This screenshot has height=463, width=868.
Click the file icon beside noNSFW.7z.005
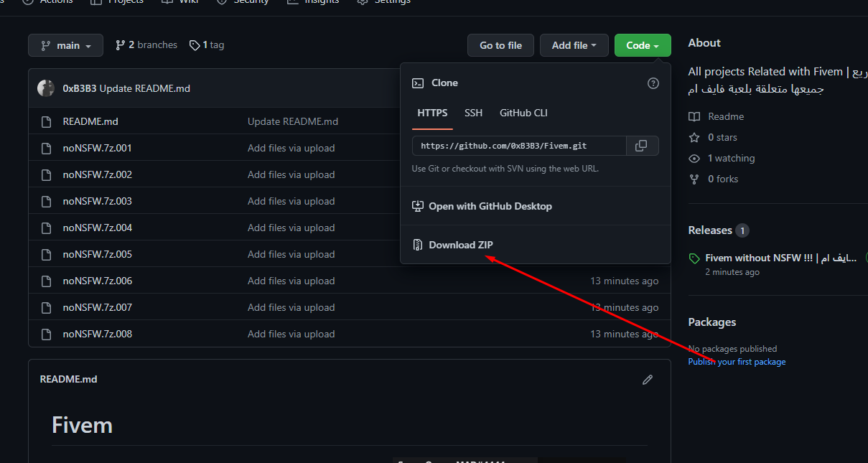click(x=46, y=255)
